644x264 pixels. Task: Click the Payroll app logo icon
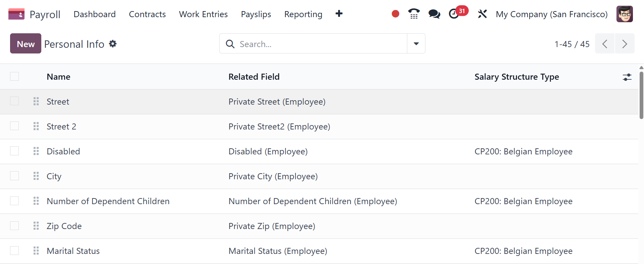[x=16, y=14]
